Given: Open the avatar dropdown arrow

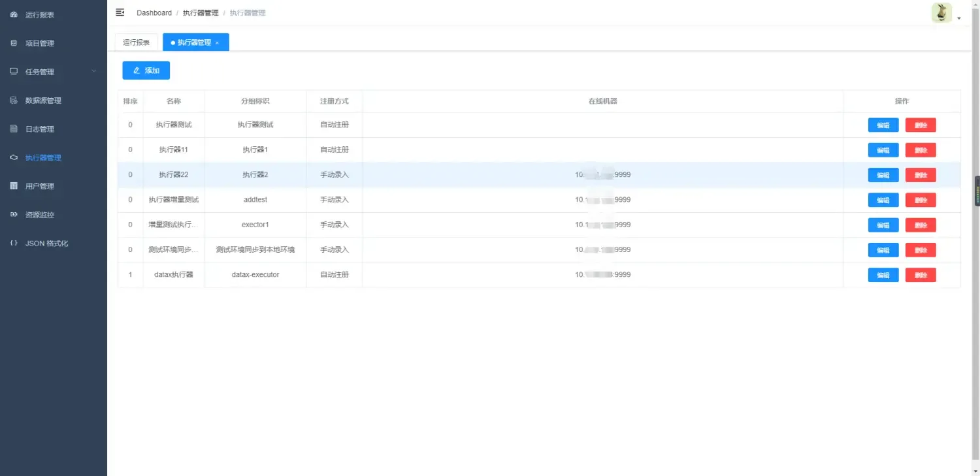Looking at the screenshot, I should coord(959,18).
